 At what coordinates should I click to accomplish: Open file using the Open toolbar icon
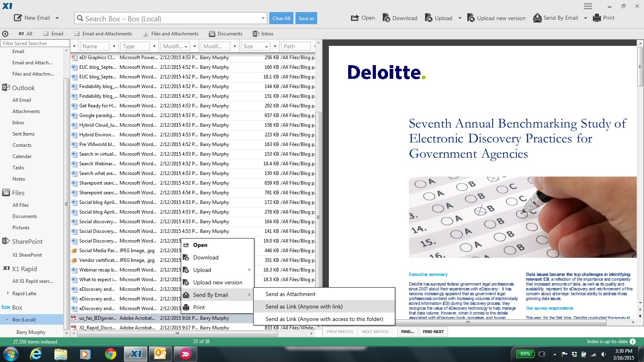pyautogui.click(x=355, y=18)
